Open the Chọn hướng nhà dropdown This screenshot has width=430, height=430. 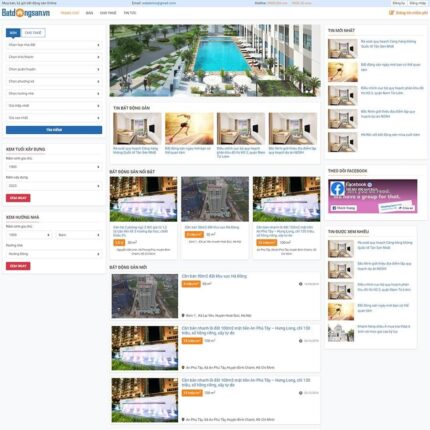tap(54, 93)
